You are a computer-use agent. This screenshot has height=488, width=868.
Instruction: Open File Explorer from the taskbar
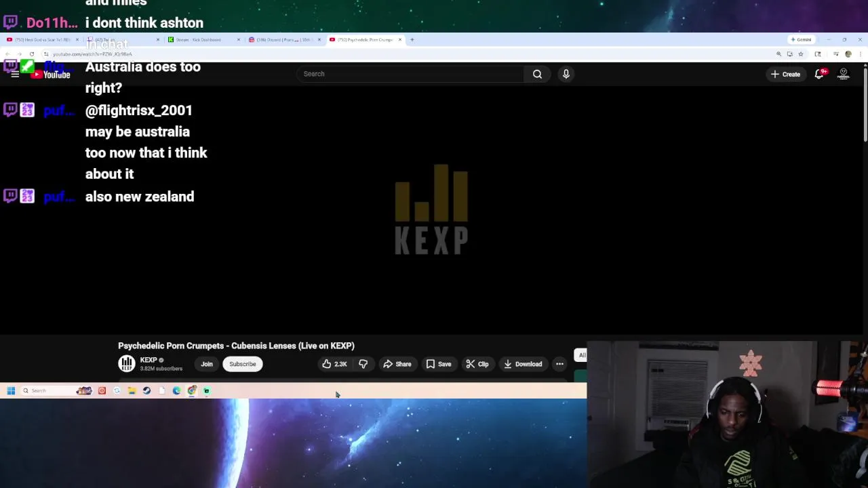point(132,390)
